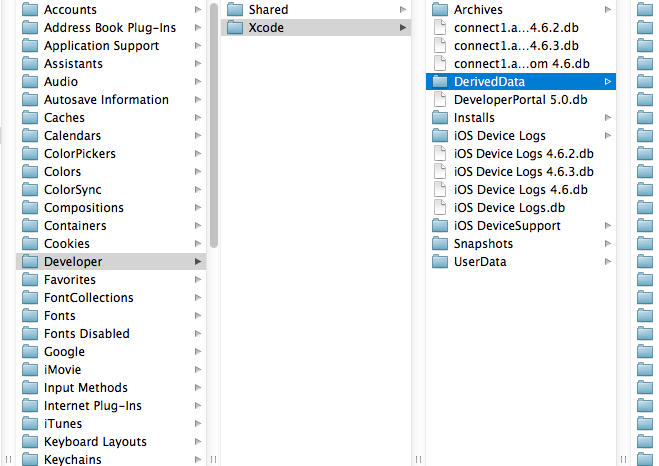Image resolution: width=659 pixels, height=466 pixels.
Task: Click the Compositions folder icon
Action: pyautogui.click(x=30, y=208)
